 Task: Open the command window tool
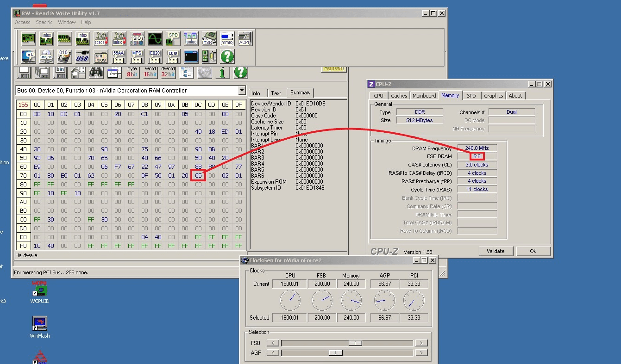[x=191, y=56]
